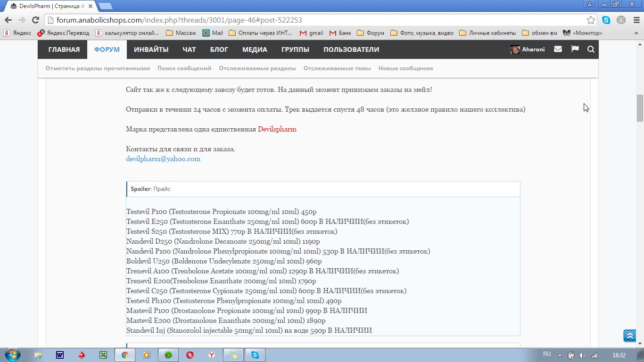The height and width of the screenshot is (362, 644).
Task: Launch Opera browser from the taskbar
Action: pos(190,355)
